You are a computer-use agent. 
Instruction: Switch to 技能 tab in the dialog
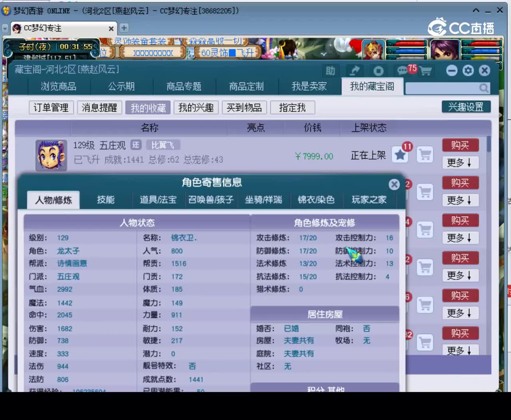pos(106,200)
